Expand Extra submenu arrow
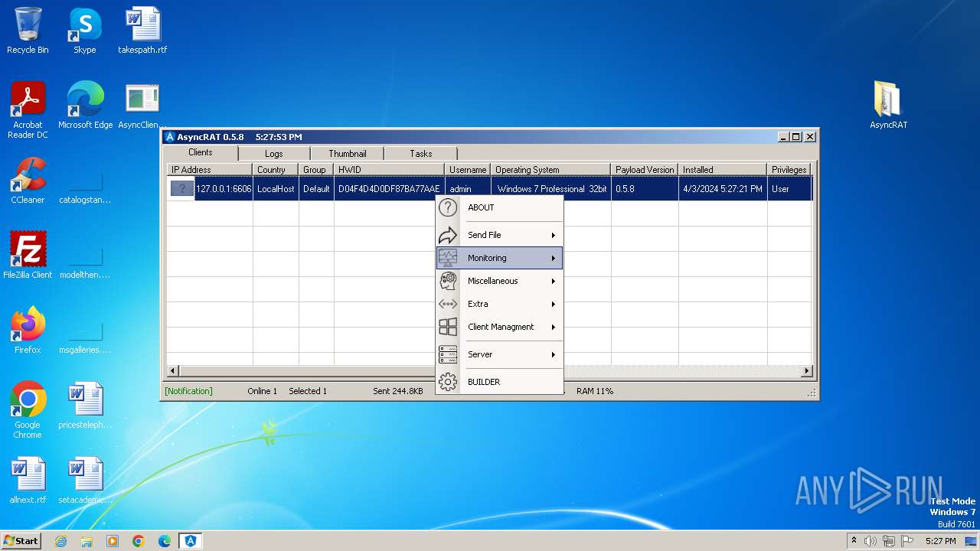This screenshot has height=551, width=980. point(553,304)
